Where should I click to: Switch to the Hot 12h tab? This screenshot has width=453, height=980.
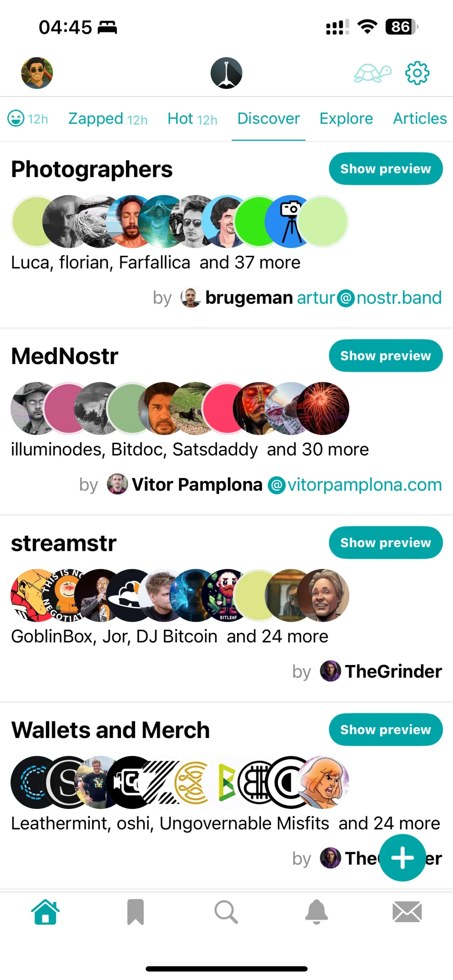point(192,119)
